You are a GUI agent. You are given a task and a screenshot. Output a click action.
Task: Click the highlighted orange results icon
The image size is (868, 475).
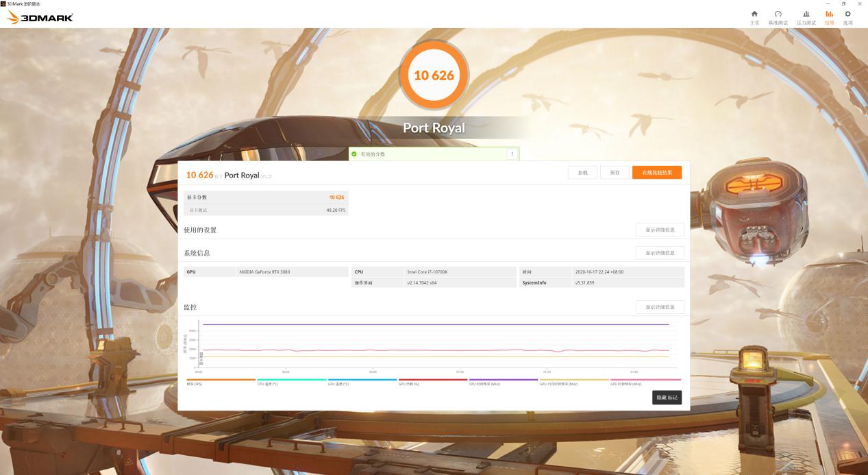coord(828,16)
